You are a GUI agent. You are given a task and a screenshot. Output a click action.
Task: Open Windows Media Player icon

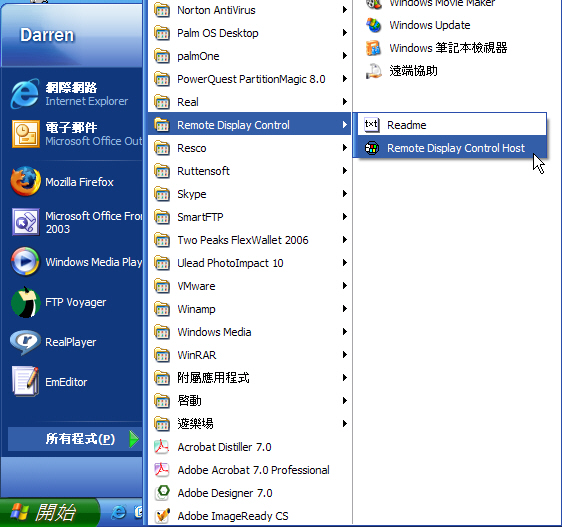[x=25, y=261]
